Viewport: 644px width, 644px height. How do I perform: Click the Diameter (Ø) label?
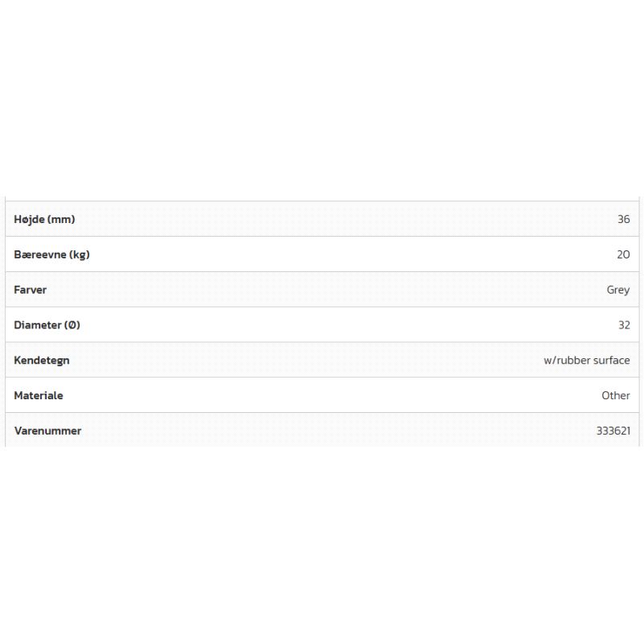pyautogui.click(x=47, y=325)
